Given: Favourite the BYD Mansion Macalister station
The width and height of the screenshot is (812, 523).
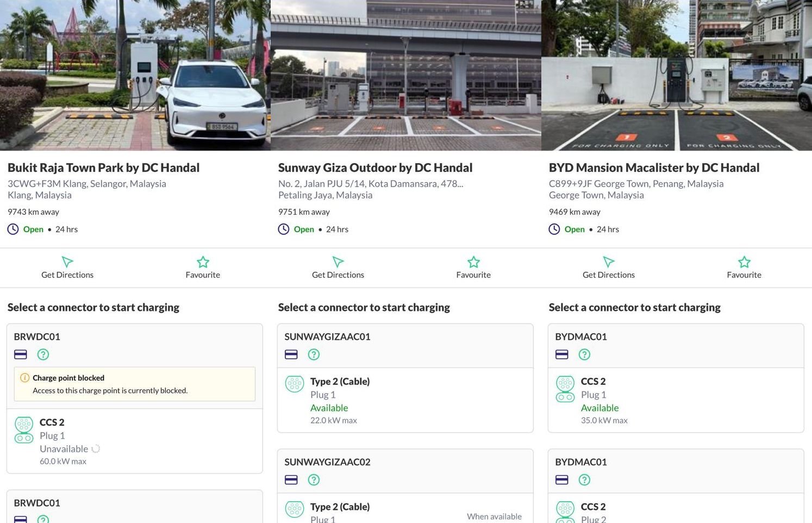Looking at the screenshot, I should 744,267.
